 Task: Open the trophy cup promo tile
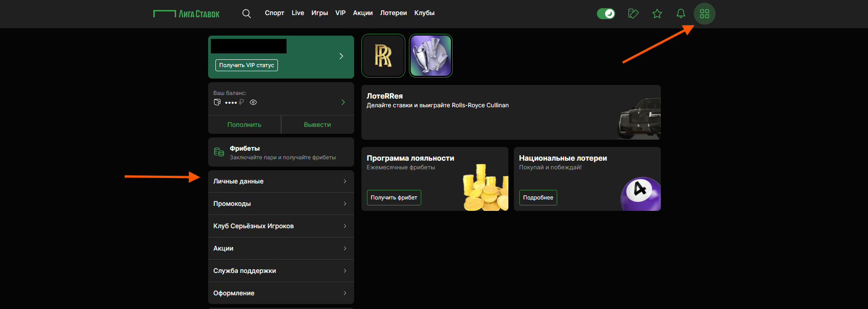(x=430, y=56)
